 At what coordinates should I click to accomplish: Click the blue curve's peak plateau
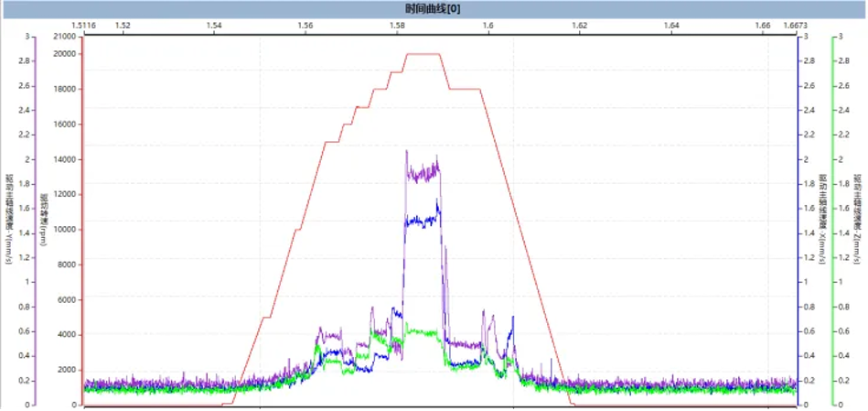coord(421,221)
